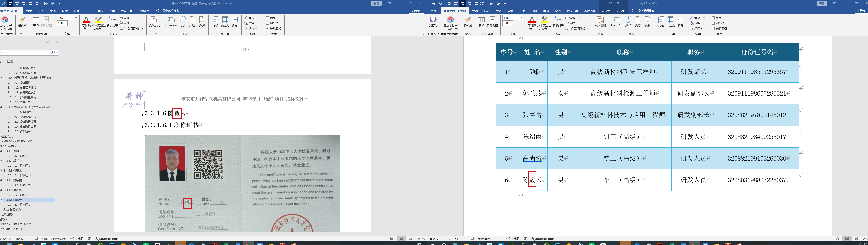
Task: Open 文件 menu in right 文档2 window
Action: tap(433, 11)
